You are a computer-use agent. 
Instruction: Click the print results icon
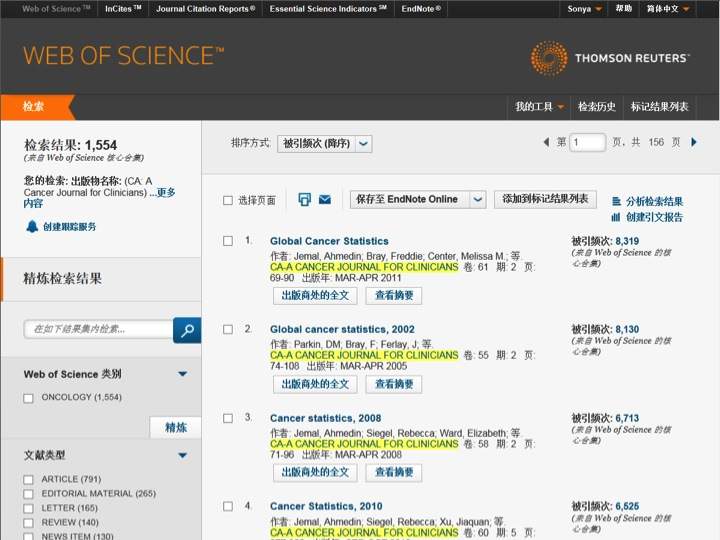point(304,200)
